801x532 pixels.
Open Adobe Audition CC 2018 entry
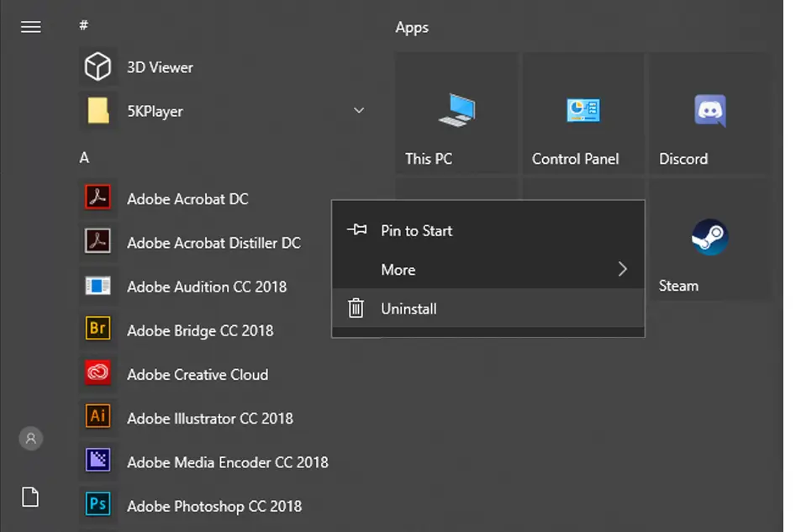(x=207, y=287)
